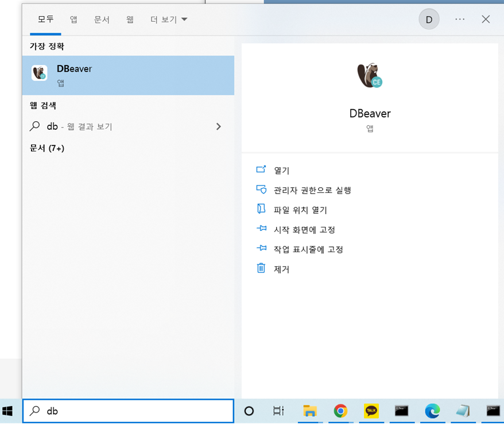
Task: Switch to the 문서 tab
Action: point(102,20)
